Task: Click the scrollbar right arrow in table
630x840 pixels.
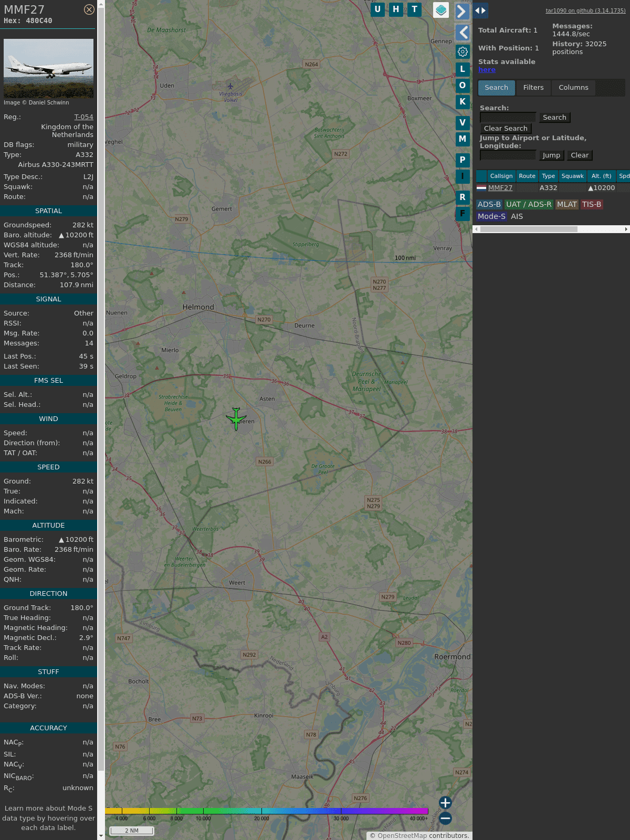Action: [626, 229]
